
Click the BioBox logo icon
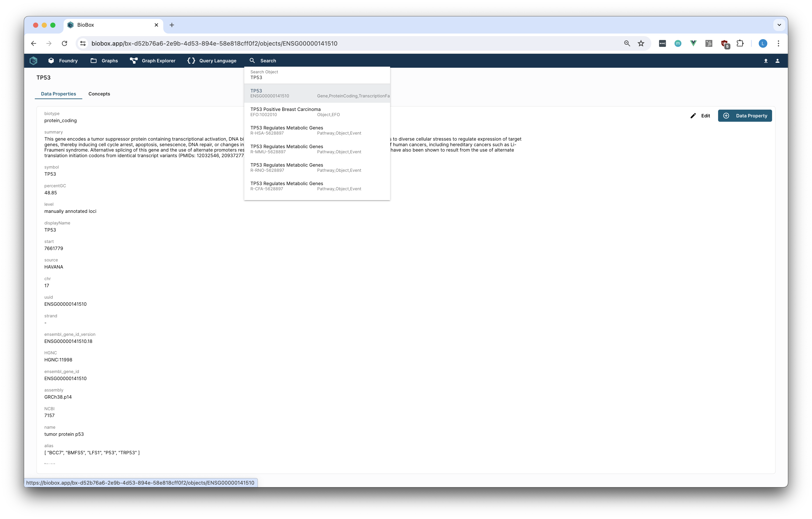click(x=33, y=61)
